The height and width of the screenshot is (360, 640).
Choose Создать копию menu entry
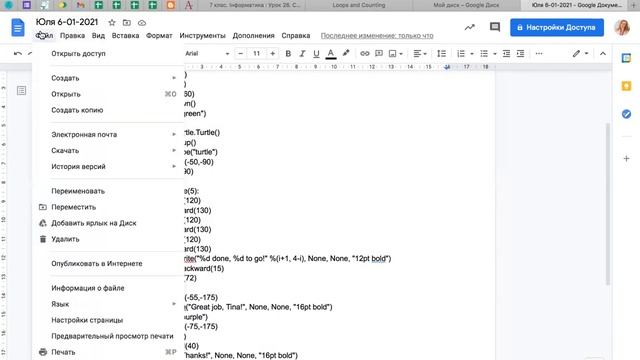pyautogui.click(x=108, y=110)
